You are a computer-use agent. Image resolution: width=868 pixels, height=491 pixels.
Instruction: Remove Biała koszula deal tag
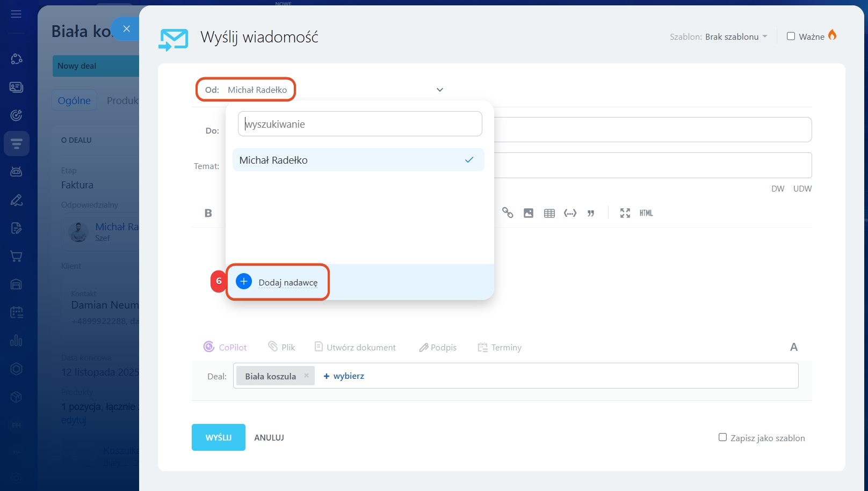click(306, 376)
